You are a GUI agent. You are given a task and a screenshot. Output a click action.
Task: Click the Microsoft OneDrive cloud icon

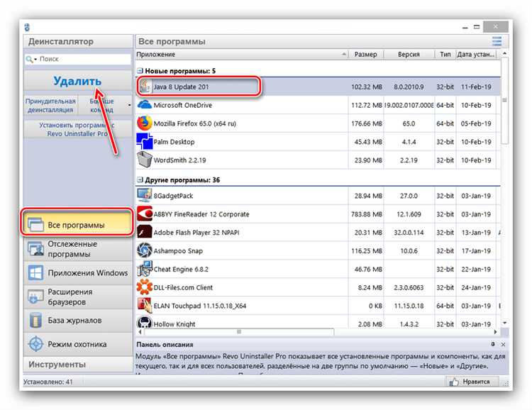coord(145,104)
